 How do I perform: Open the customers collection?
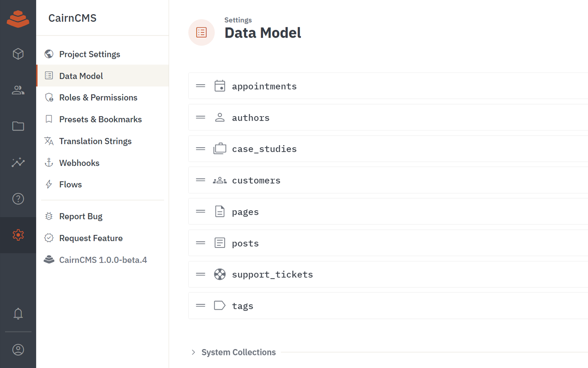pos(388,180)
